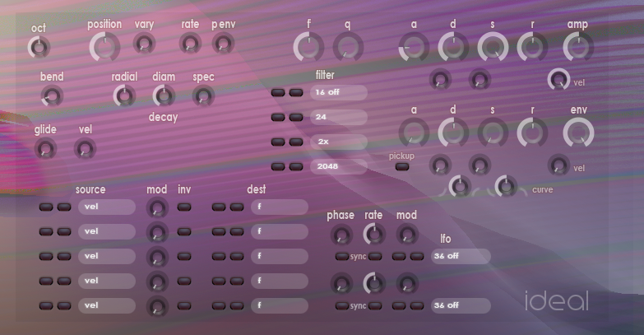
Task: Click the vary knob
Action: point(144,43)
